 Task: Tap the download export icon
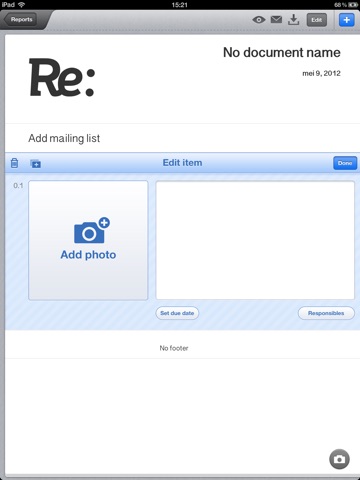(294, 20)
